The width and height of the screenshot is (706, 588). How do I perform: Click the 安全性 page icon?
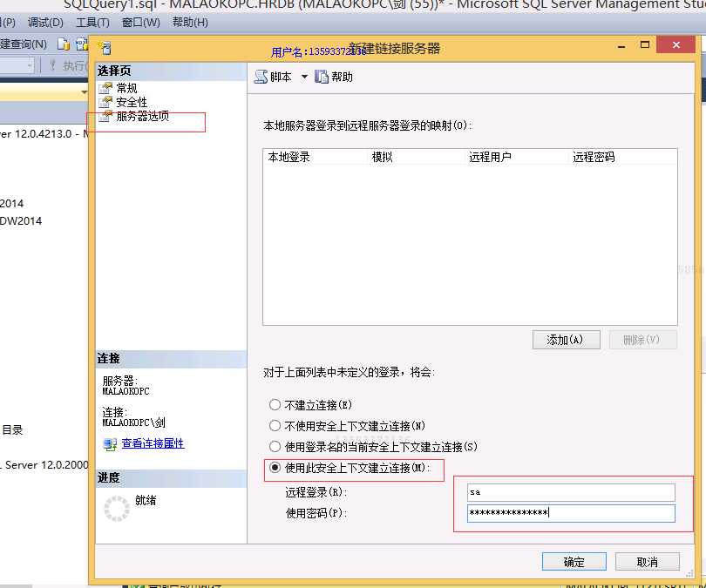point(105,102)
